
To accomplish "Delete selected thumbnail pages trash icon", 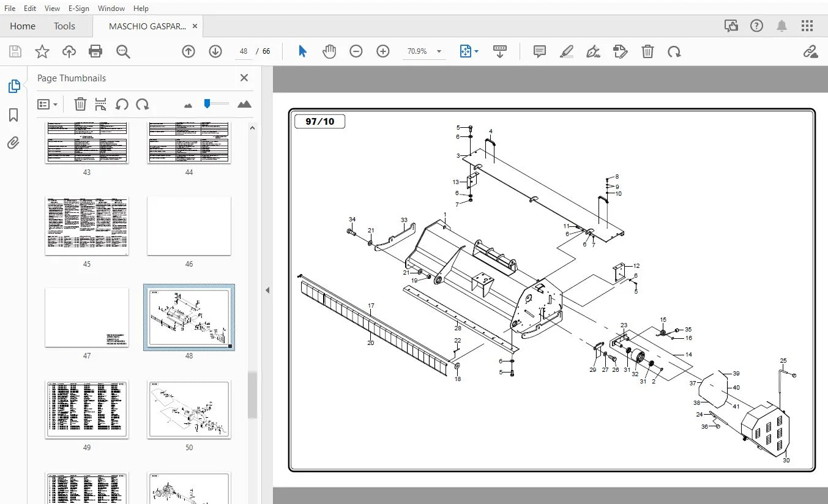I will 80,104.
